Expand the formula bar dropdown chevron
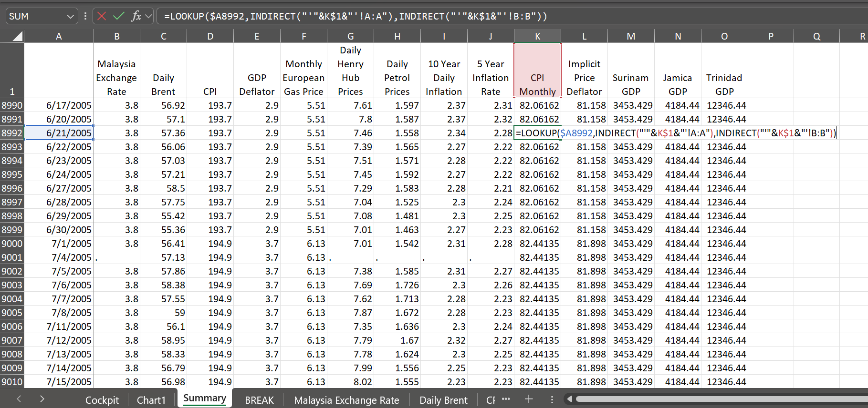 (x=148, y=16)
